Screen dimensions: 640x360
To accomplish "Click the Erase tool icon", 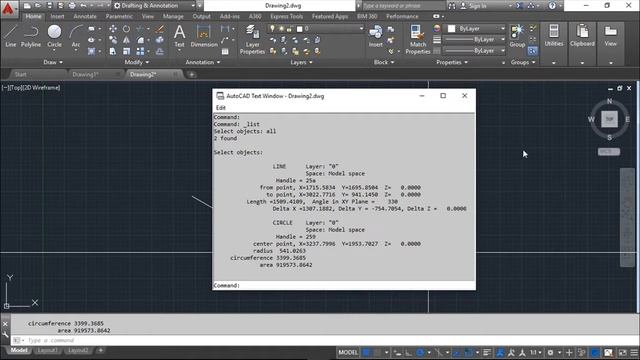I will click(x=160, y=29).
